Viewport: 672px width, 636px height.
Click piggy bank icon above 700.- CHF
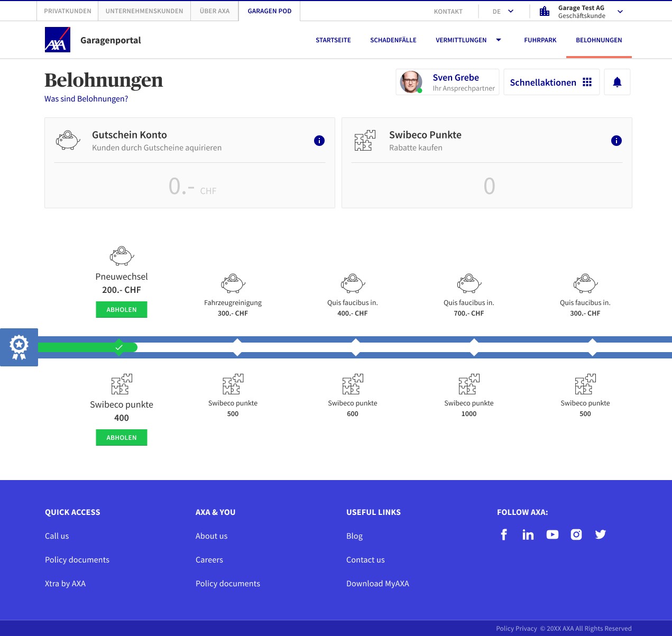469,283
